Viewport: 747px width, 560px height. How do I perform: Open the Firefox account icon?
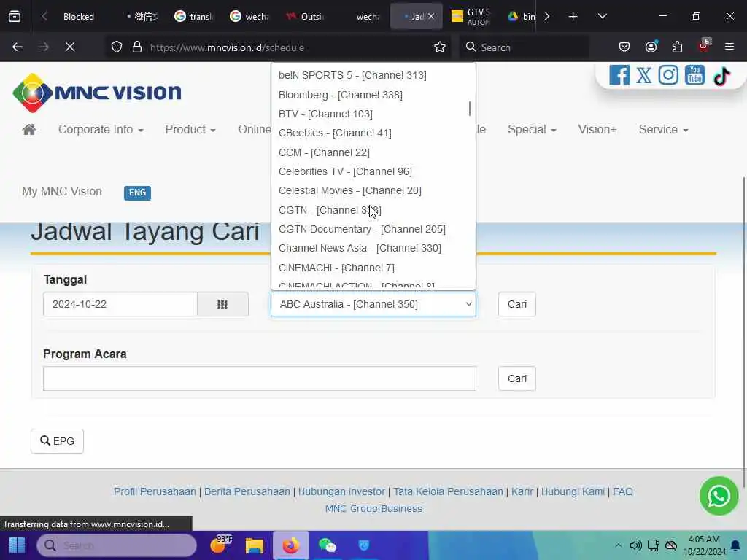651,47
